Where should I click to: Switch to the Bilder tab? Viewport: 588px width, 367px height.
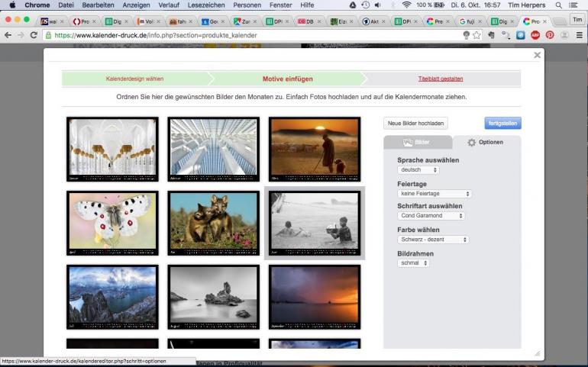tap(418, 142)
